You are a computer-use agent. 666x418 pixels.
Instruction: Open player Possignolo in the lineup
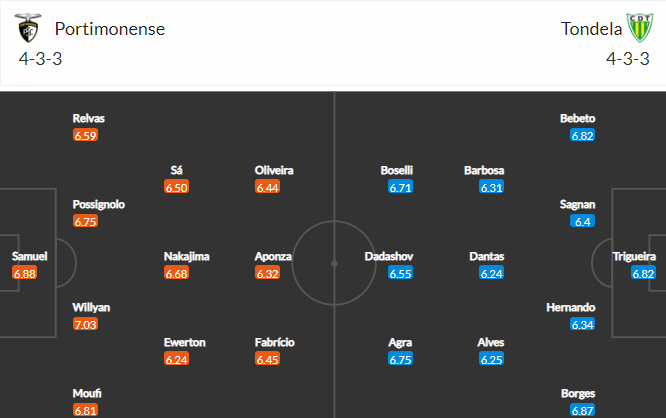99,204
